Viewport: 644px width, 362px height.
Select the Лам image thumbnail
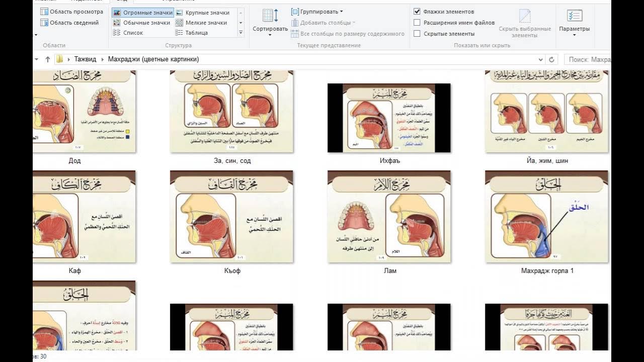coord(389,217)
